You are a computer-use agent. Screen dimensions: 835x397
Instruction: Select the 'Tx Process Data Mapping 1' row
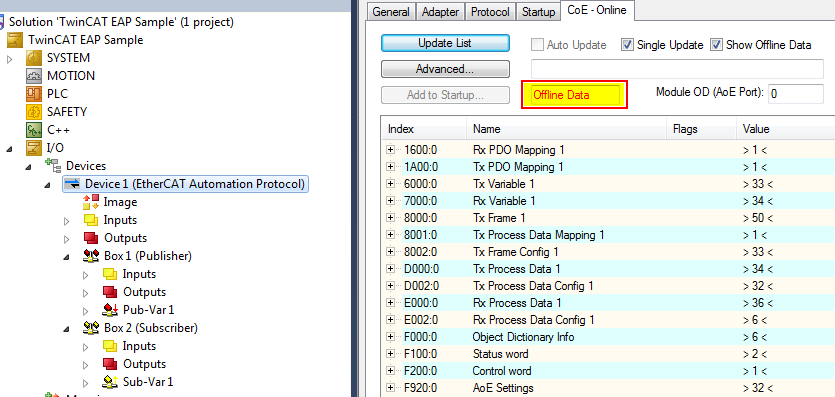[608, 235]
